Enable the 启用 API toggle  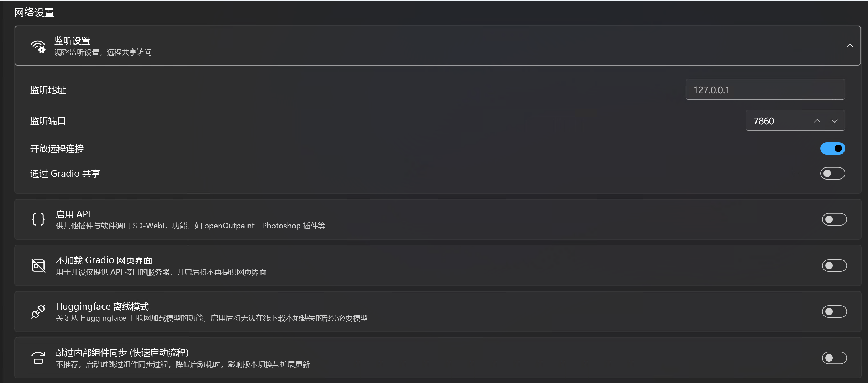(x=834, y=219)
